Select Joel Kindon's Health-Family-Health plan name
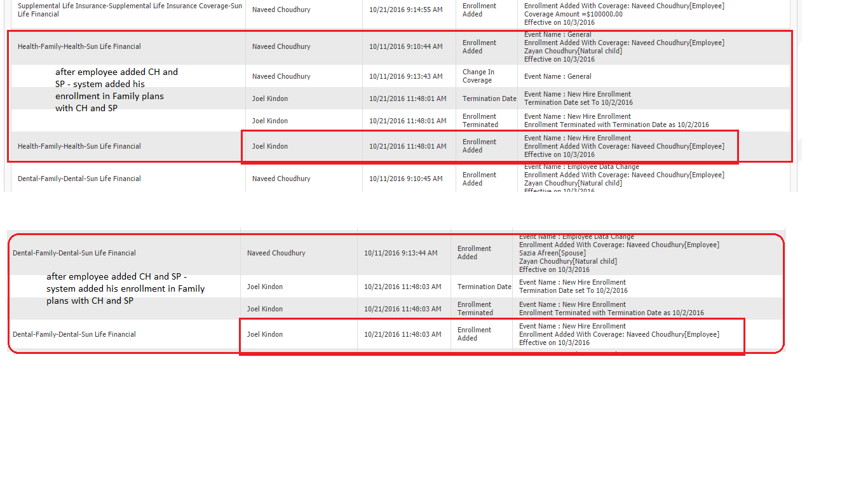The height and width of the screenshot is (488, 868). (79, 146)
